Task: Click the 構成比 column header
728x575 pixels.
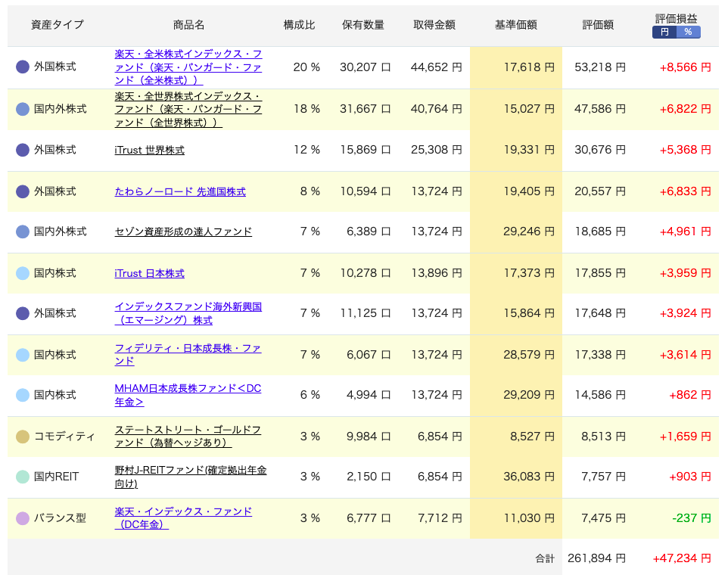Action: pyautogui.click(x=300, y=25)
